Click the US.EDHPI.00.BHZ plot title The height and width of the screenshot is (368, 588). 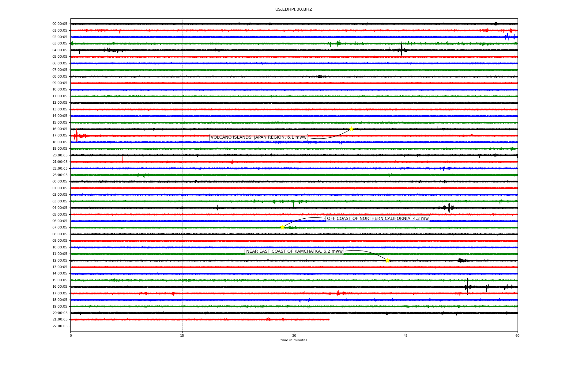coord(294,10)
